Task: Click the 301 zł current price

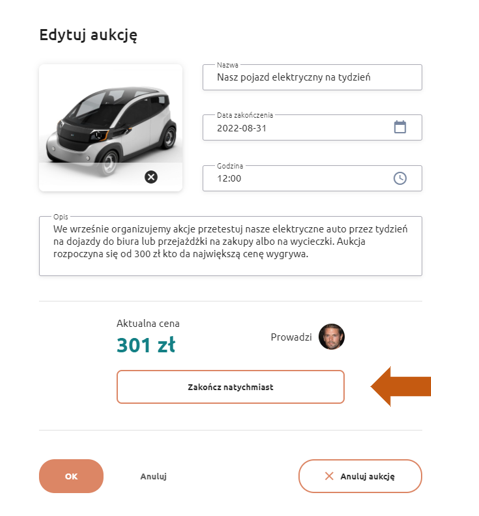Action: (146, 345)
